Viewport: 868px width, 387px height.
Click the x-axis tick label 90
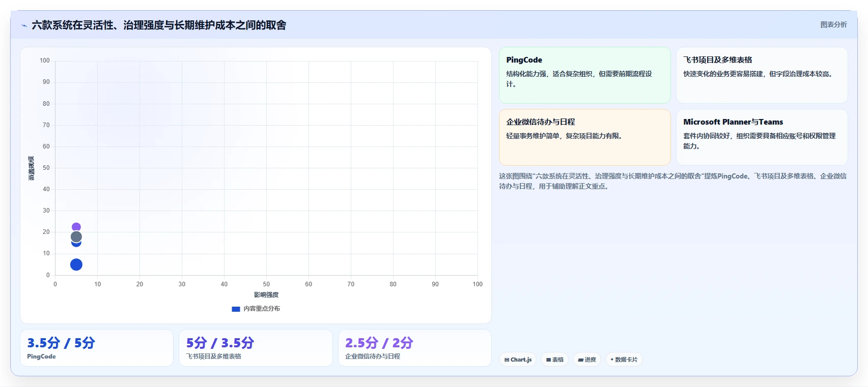[435, 284]
